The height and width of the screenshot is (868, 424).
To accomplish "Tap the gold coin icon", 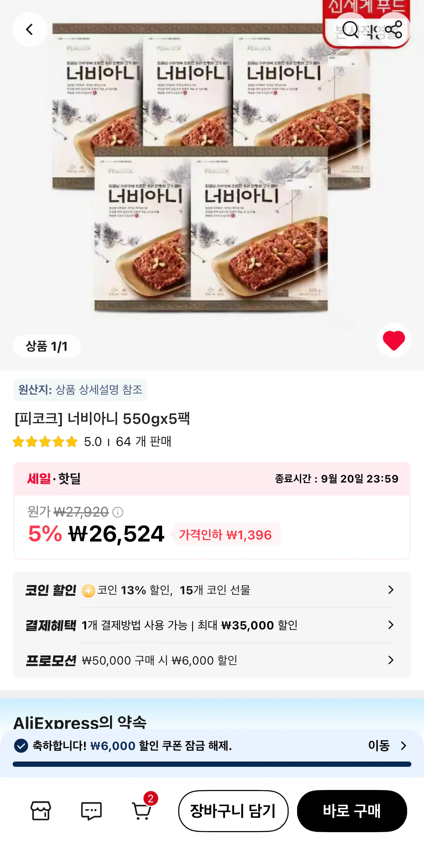I will click(88, 591).
